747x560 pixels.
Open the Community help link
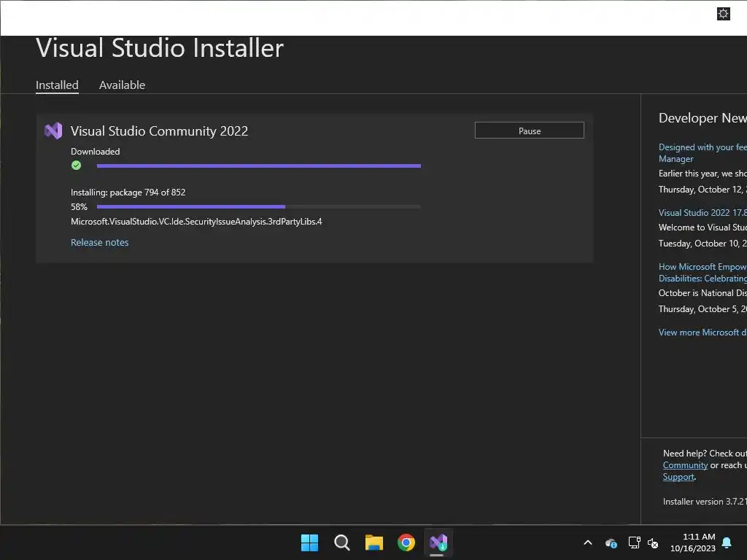[685, 465]
